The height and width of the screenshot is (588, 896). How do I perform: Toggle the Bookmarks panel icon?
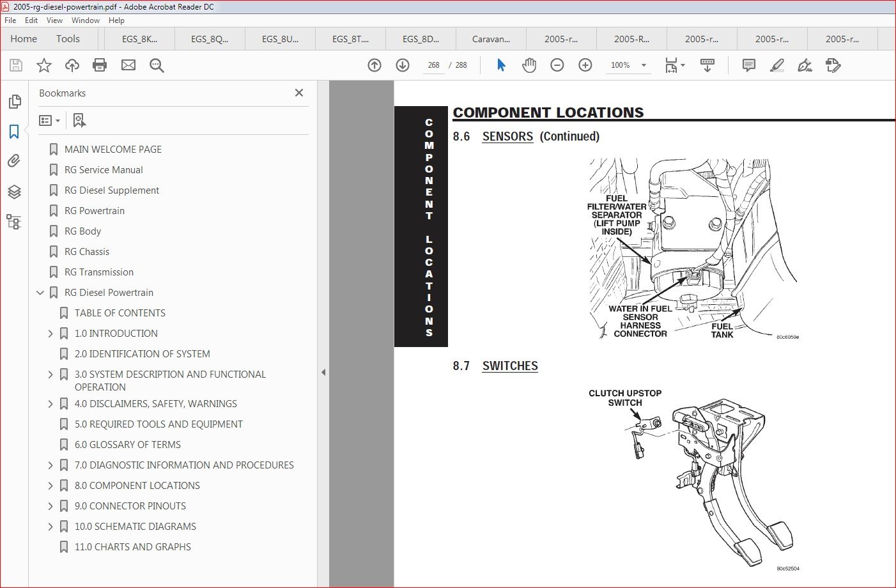click(15, 132)
